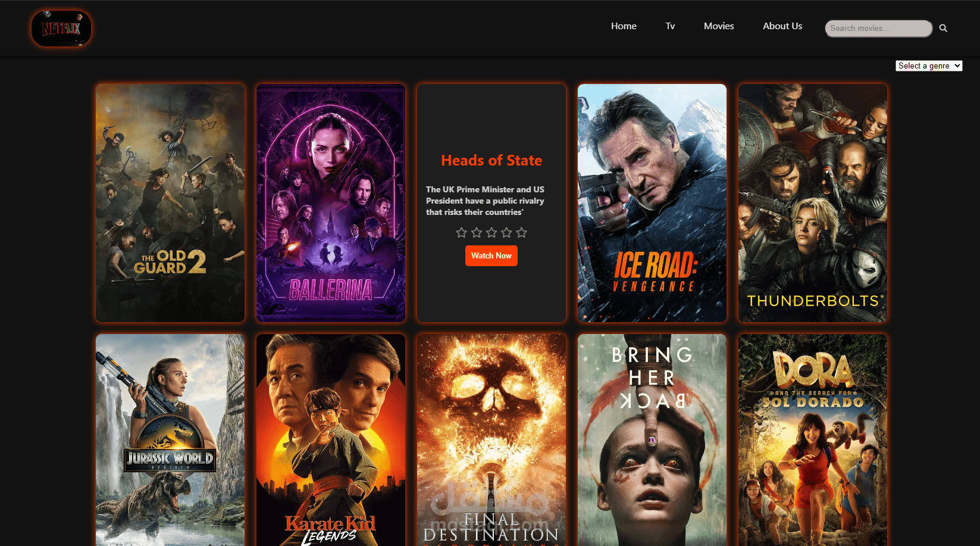Click the Heads of State description text
The image size is (980, 546).
point(486,201)
